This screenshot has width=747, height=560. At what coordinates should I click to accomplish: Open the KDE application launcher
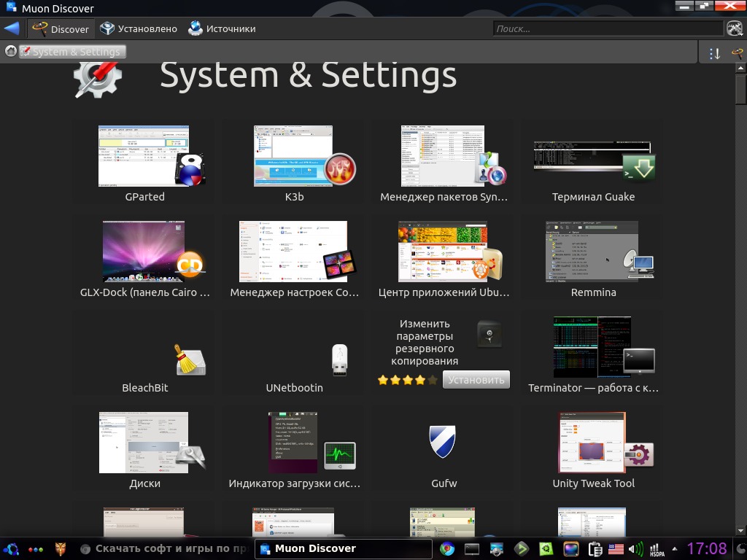[12, 548]
